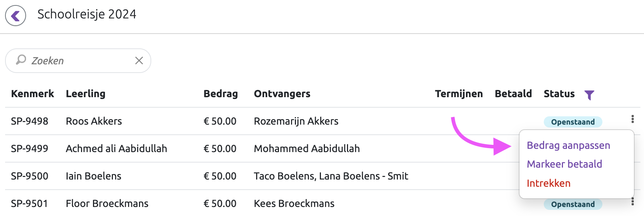Screen dimensions: 644x216
Task: Sort the table by the Kenmerk column
Action: click(33, 94)
